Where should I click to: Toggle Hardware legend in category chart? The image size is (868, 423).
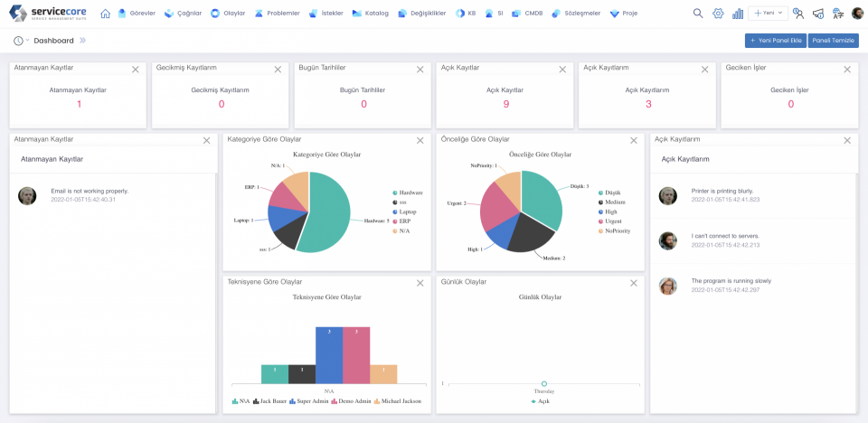[408, 193]
